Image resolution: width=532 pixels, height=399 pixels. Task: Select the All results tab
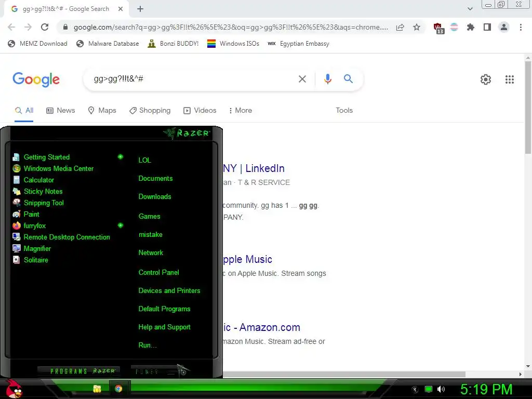tap(24, 110)
